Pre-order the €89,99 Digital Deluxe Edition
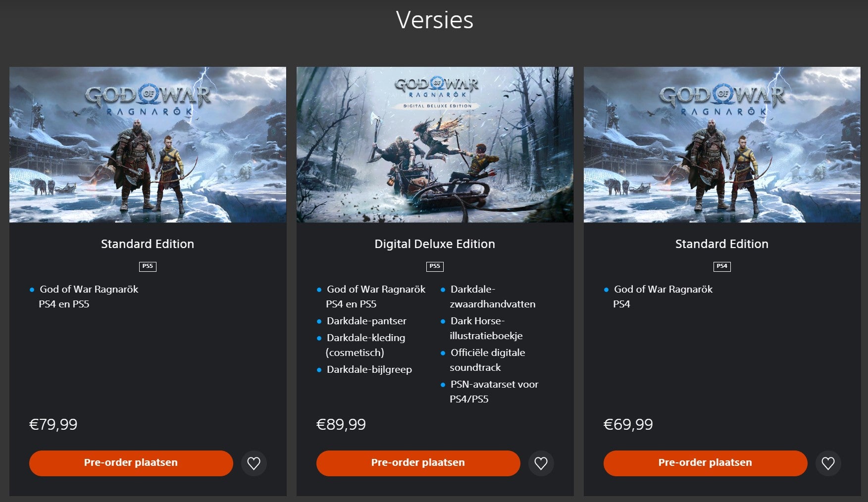The height and width of the screenshot is (502, 868). pos(418,463)
